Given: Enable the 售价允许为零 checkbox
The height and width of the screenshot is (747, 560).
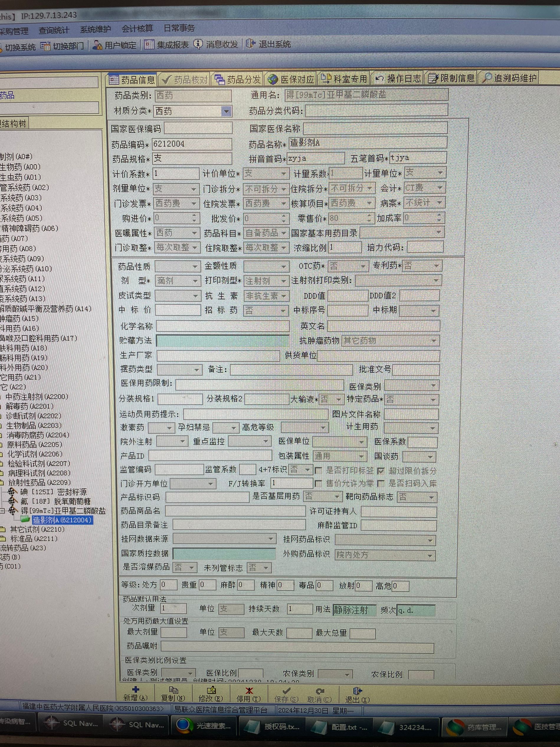Looking at the screenshot, I should point(318,484).
